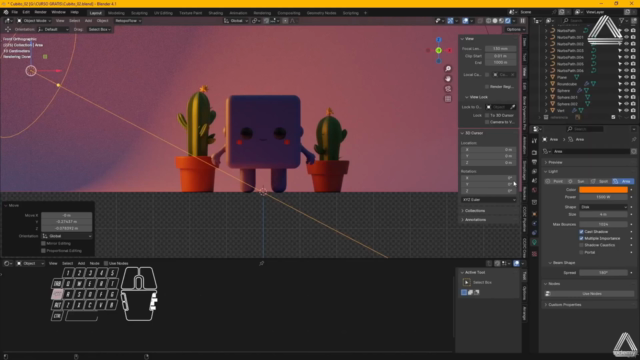Open the Default orientation dropdown
Screen dimensions: 640x360
[53, 29]
